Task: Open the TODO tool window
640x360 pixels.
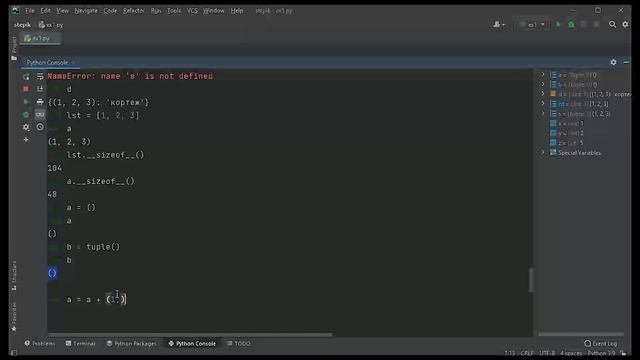Action: point(239,344)
